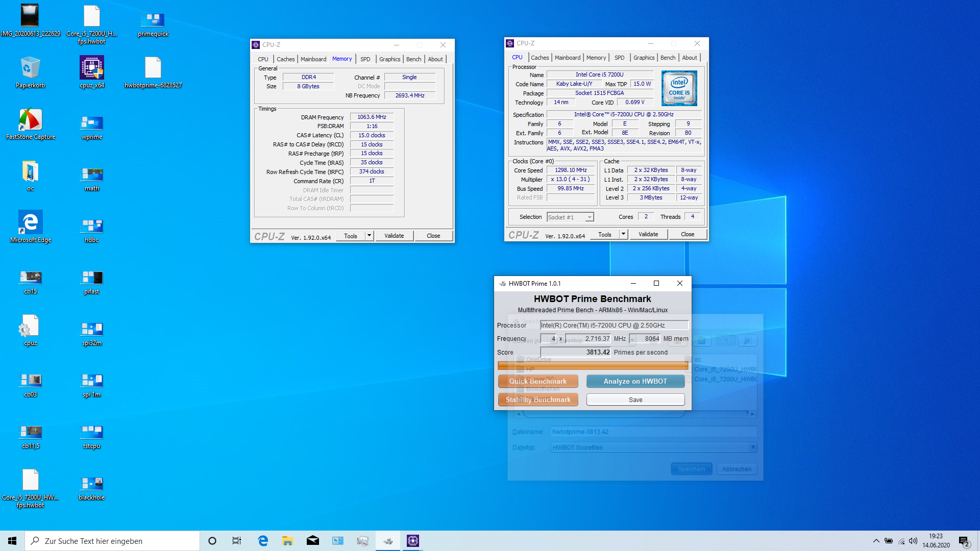980x551 pixels.
Task: Click Close button in Memory CPU-Z window
Action: point(433,236)
